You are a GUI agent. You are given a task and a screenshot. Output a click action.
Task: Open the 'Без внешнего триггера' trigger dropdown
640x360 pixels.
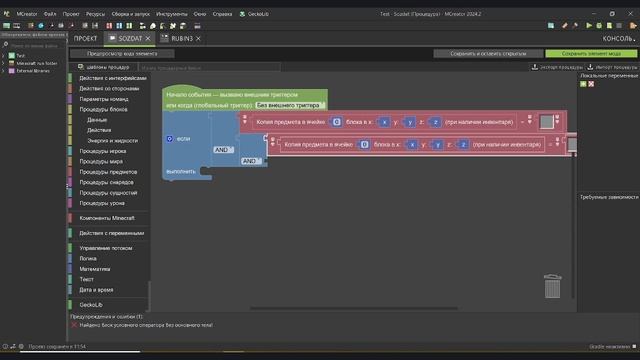pyautogui.click(x=290, y=105)
